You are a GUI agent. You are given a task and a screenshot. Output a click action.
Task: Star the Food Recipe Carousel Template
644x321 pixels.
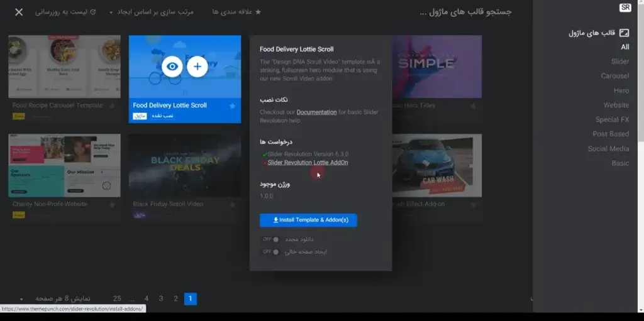112,106
